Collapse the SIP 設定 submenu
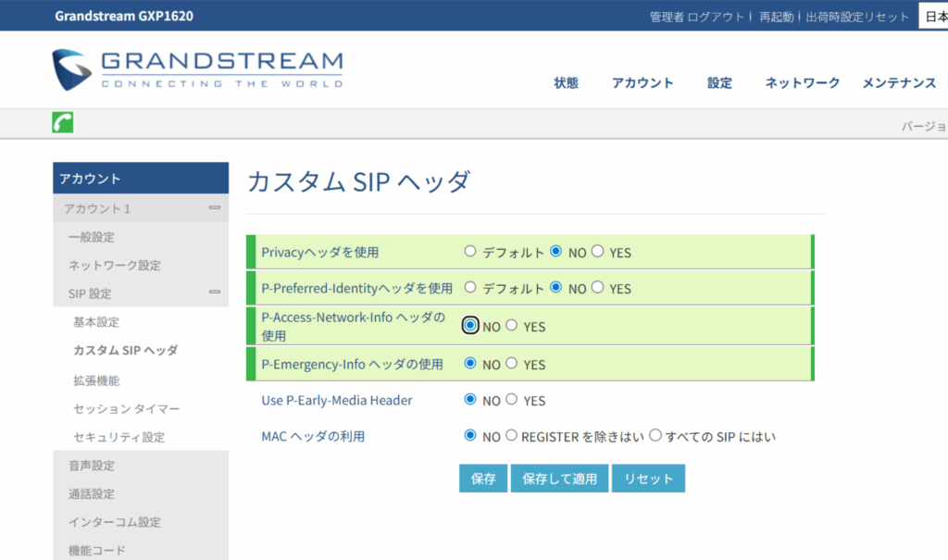 point(214,293)
